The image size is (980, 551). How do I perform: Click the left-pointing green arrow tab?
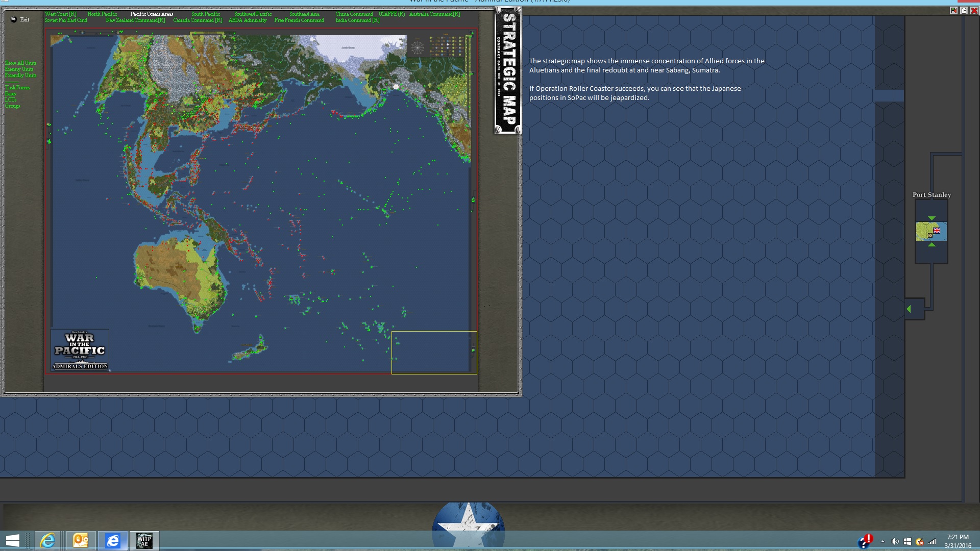909,309
